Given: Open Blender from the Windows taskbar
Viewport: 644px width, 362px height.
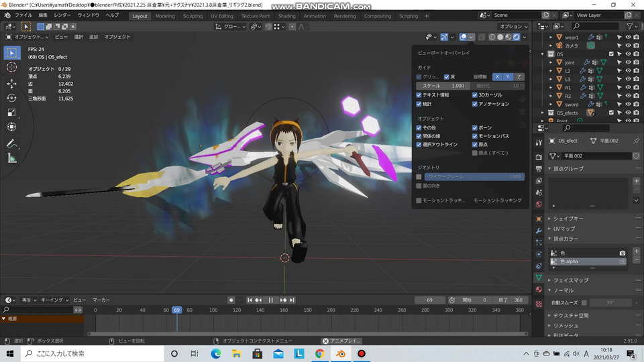Looking at the screenshot, I should pyautogui.click(x=341, y=353).
